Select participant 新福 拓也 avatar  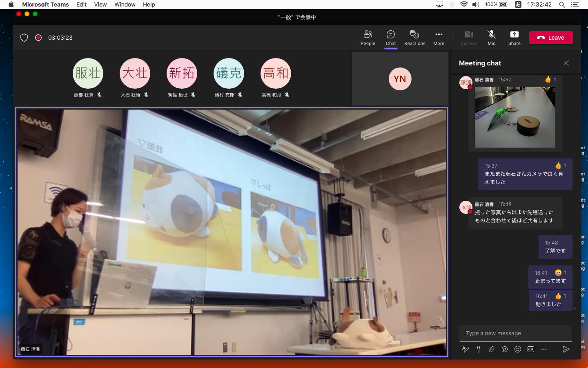click(182, 73)
